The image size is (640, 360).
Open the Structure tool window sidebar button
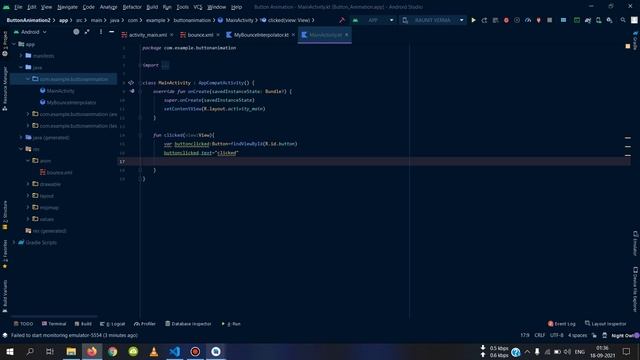5,215
